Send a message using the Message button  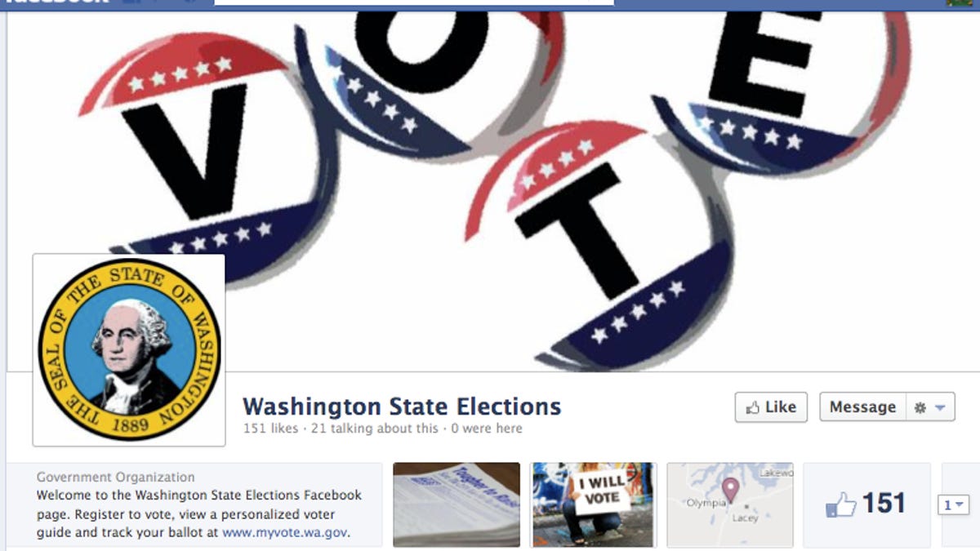(x=862, y=407)
